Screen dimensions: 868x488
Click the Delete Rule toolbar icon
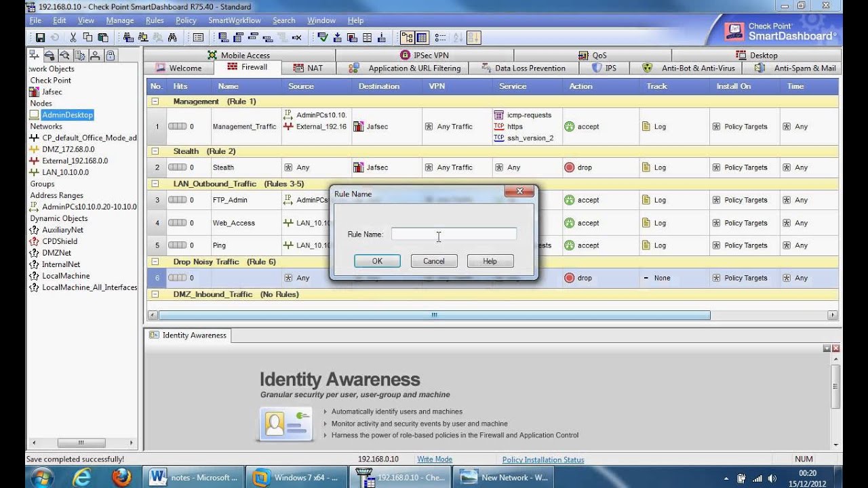[x=296, y=37]
